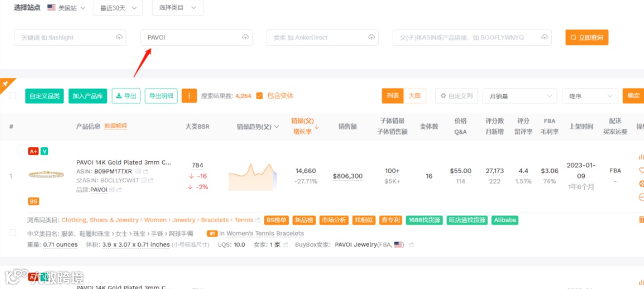This screenshot has height=289, width=644.
Task: Click the brand input field containing PAVOI
Action: click(196, 37)
